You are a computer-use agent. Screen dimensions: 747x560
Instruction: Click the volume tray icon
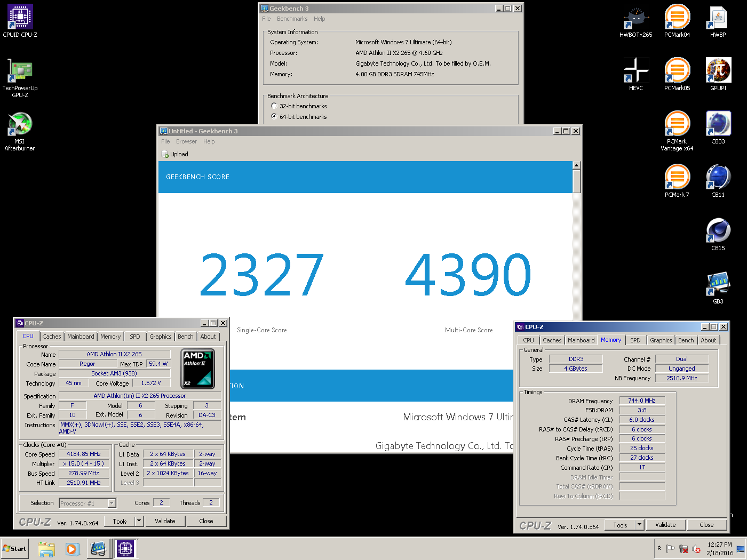696,549
